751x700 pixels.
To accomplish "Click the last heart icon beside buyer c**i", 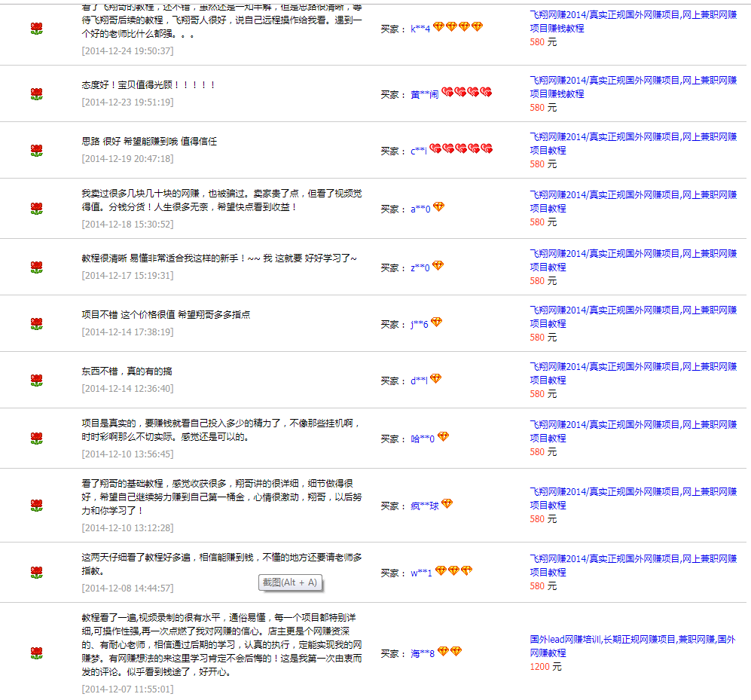I will click(x=487, y=149).
